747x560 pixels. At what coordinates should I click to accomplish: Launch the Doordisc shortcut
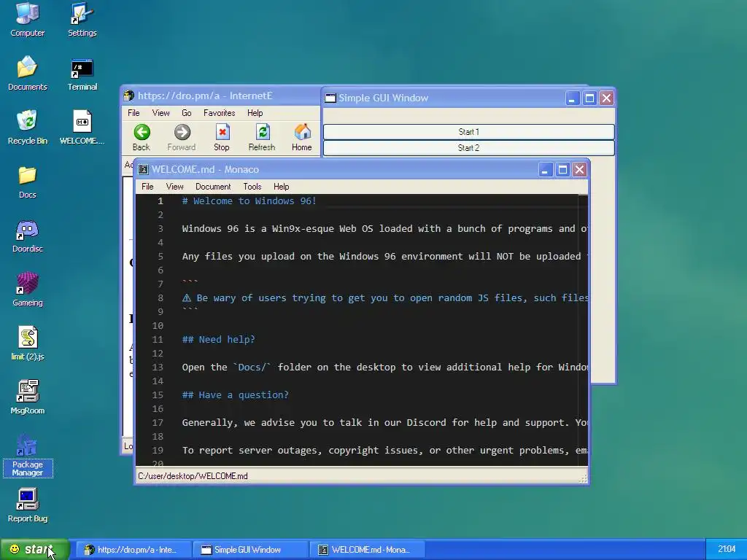click(x=27, y=236)
